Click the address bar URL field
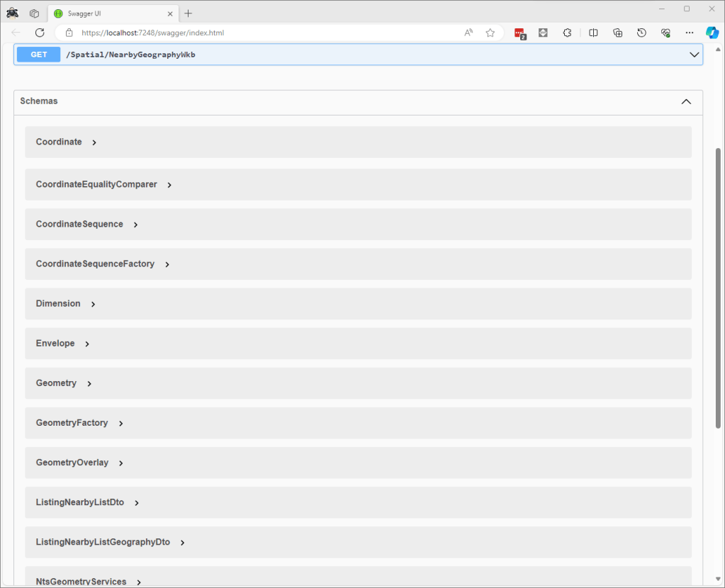Image resolution: width=725 pixels, height=588 pixels. tap(262, 33)
